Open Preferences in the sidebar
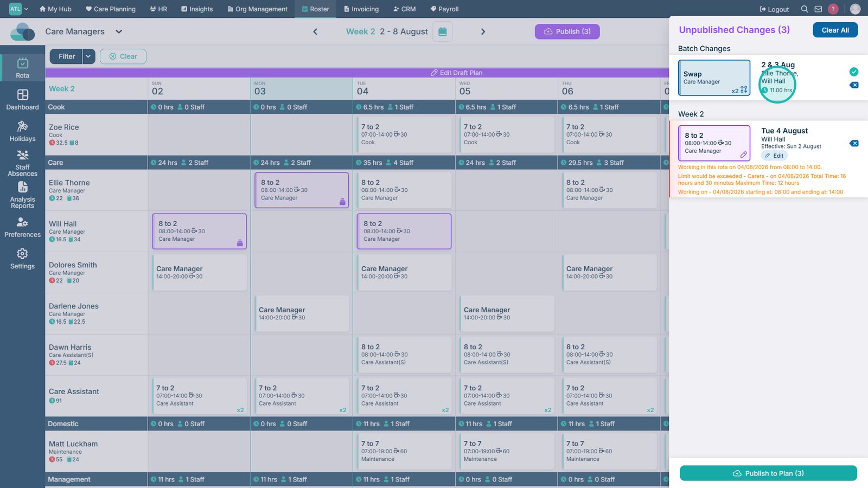Viewport: 868px width, 488px height. click(x=22, y=228)
